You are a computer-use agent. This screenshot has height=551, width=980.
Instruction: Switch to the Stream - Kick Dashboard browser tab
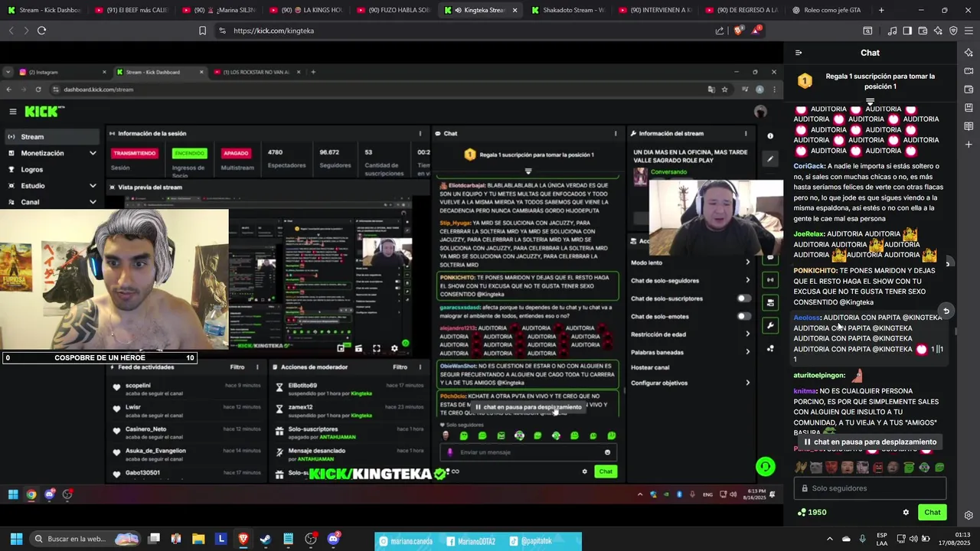[43, 10]
